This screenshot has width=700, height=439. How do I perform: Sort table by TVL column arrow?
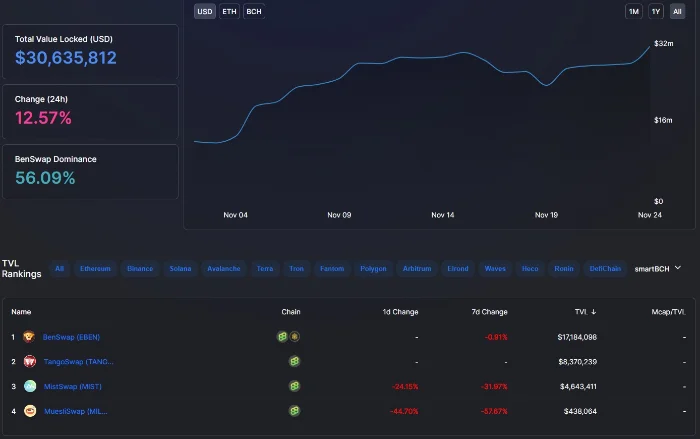click(593, 312)
